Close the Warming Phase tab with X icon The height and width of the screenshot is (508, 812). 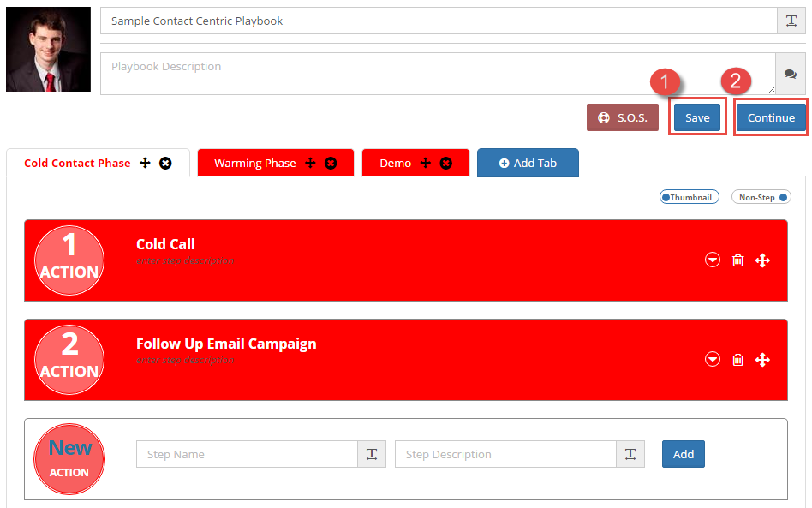(331, 164)
